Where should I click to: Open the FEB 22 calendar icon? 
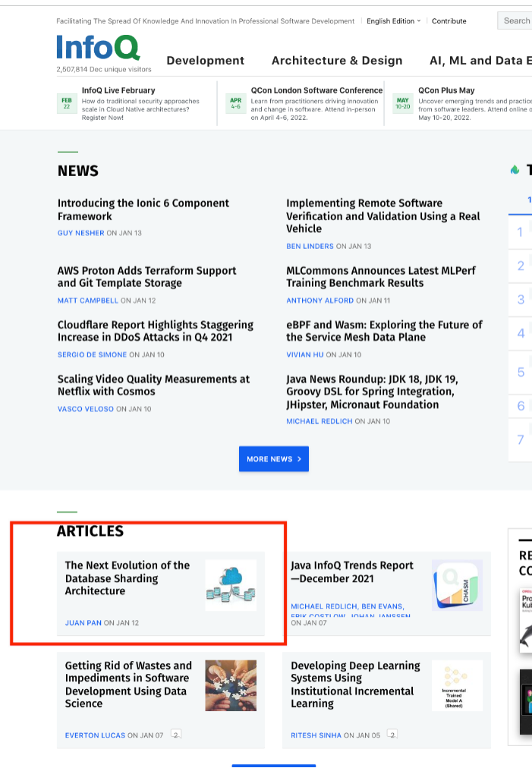[x=67, y=103]
